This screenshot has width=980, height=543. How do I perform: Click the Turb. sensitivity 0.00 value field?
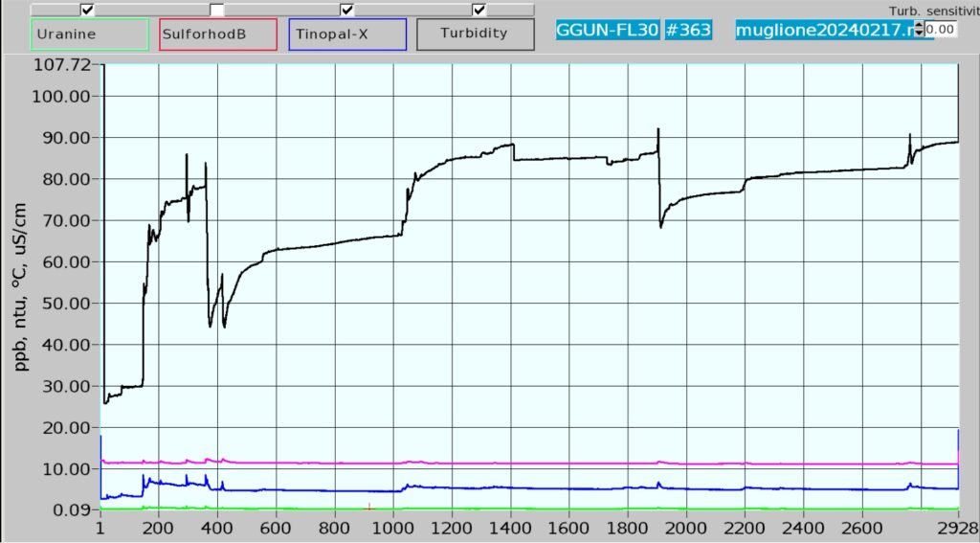(x=941, y=30)
